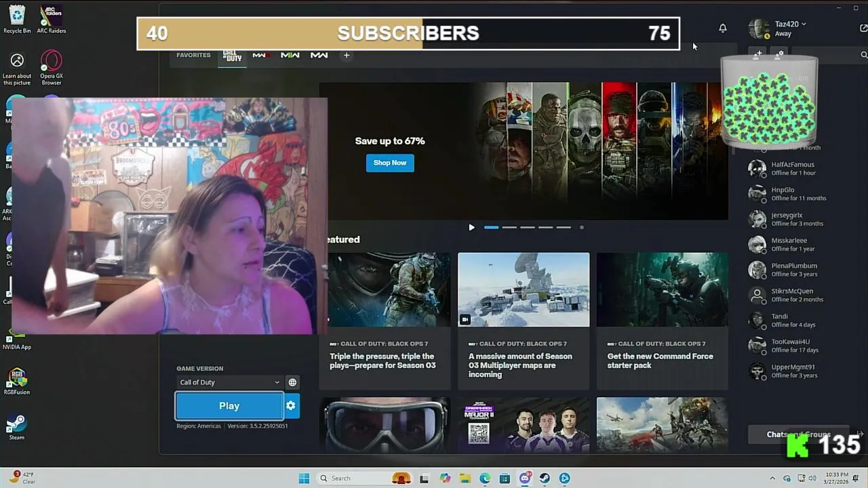This screenshot has height=488, width=868.
Task: Open Discord from the taskbar
Action: [x=525, y=479]
